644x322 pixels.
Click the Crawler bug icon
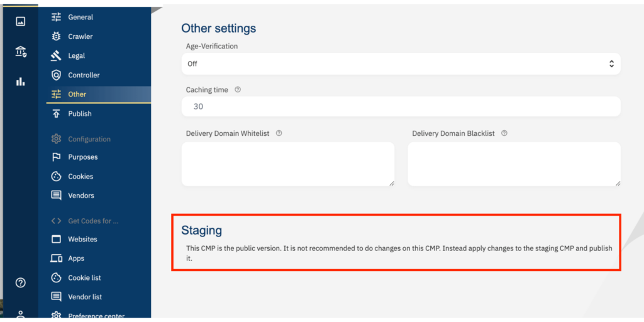[56, 36]
